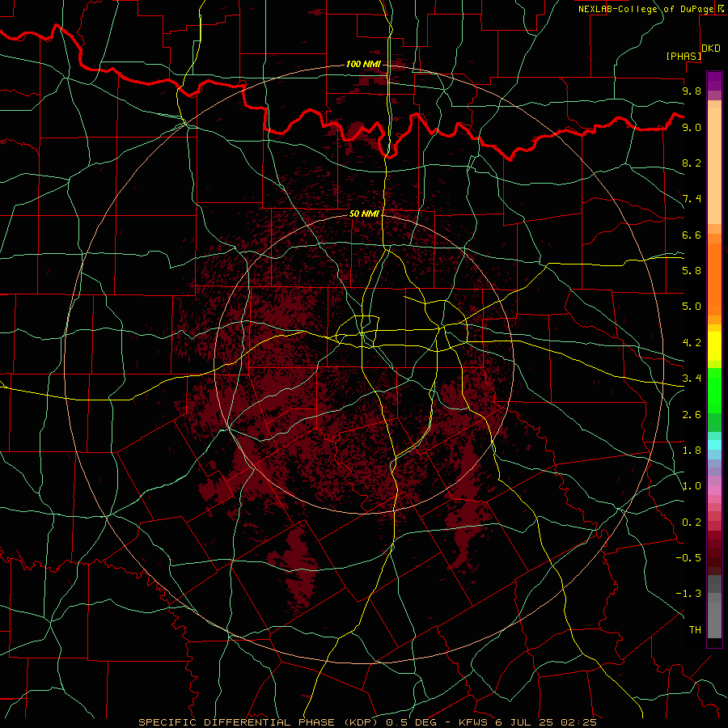Click the 6.6 value on the color scale
728x728 pixels.
click(692, 235)
